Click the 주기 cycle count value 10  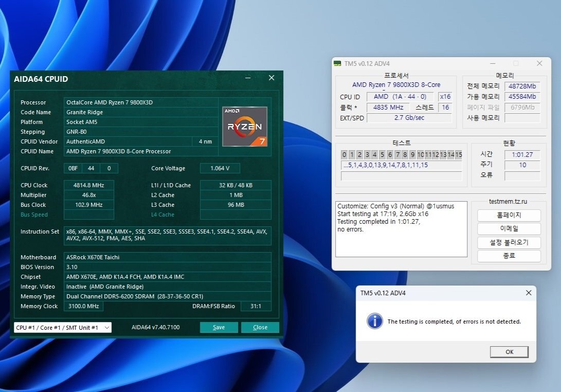[x=522, y=165]
